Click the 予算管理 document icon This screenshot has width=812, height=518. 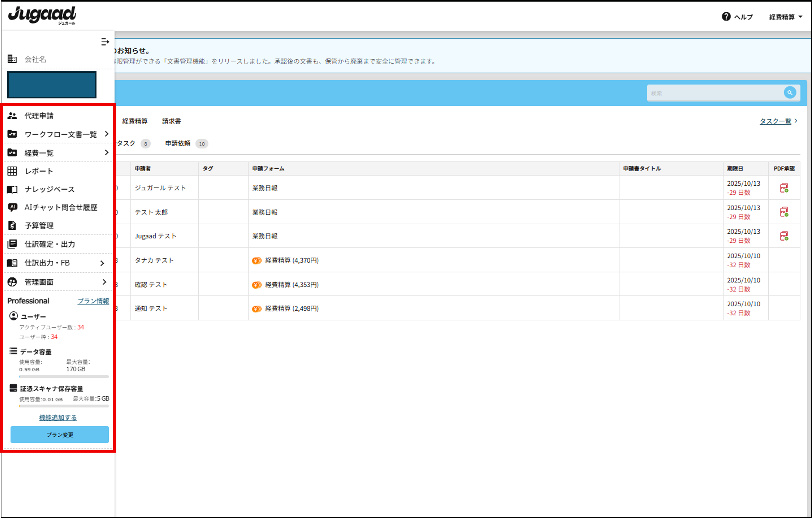(12, 225)
